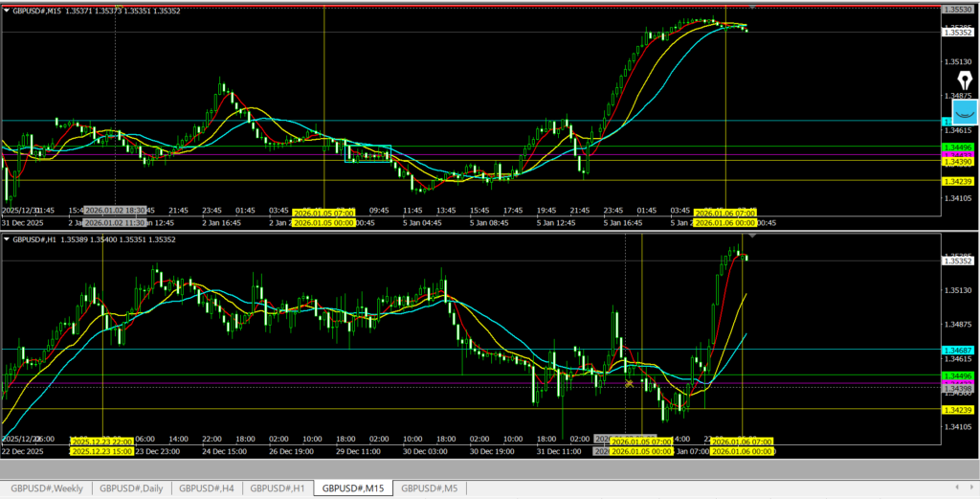Open the GBPUSD#,Daily chart tab
Screen dimensions: 980x499
(131, 488)
